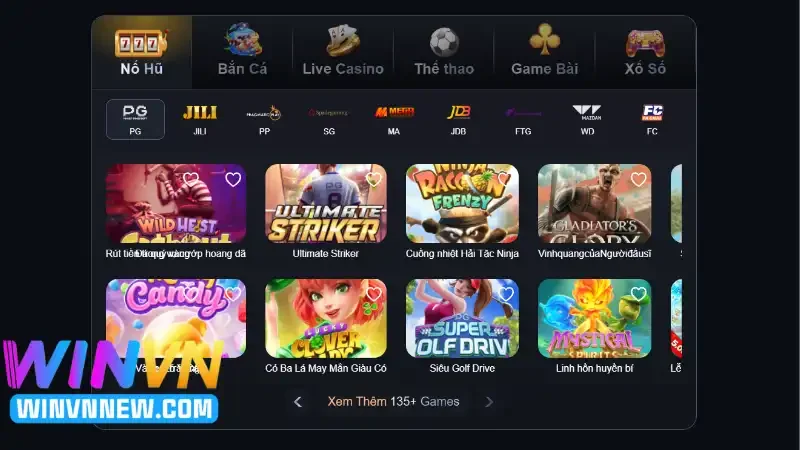Expand Xem Thêm 135+ Games
Image resolution: width=800 pixels, height=450 pixels.
tap(393, 402)
